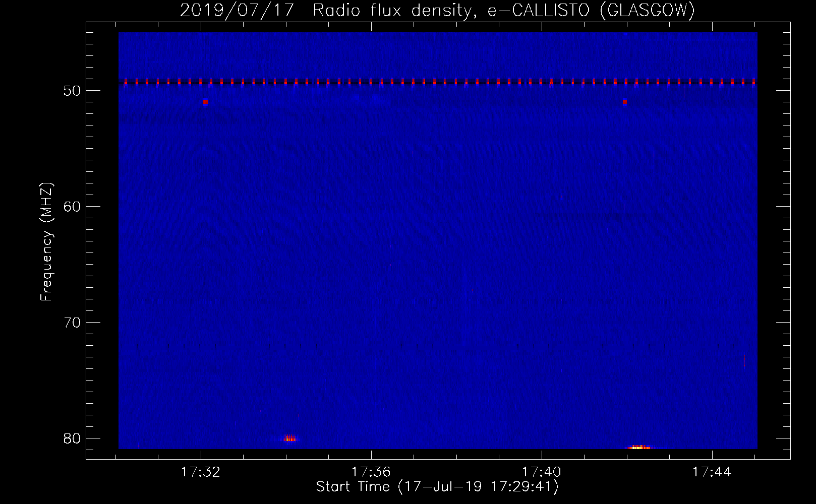Click the 'Frequency (MHZ)' axis label

click(46, 242)
